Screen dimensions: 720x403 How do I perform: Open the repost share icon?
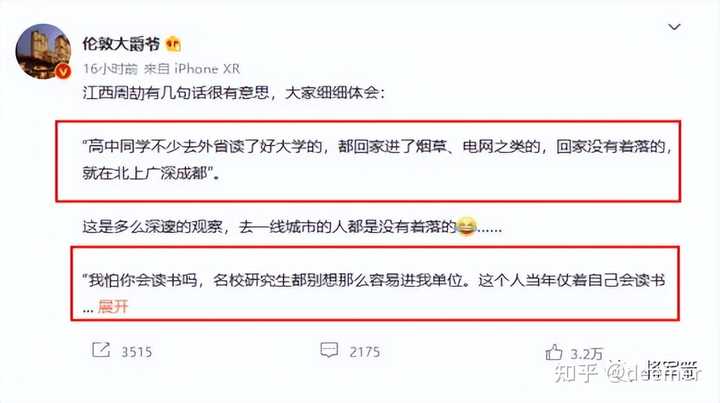[101, 351]
